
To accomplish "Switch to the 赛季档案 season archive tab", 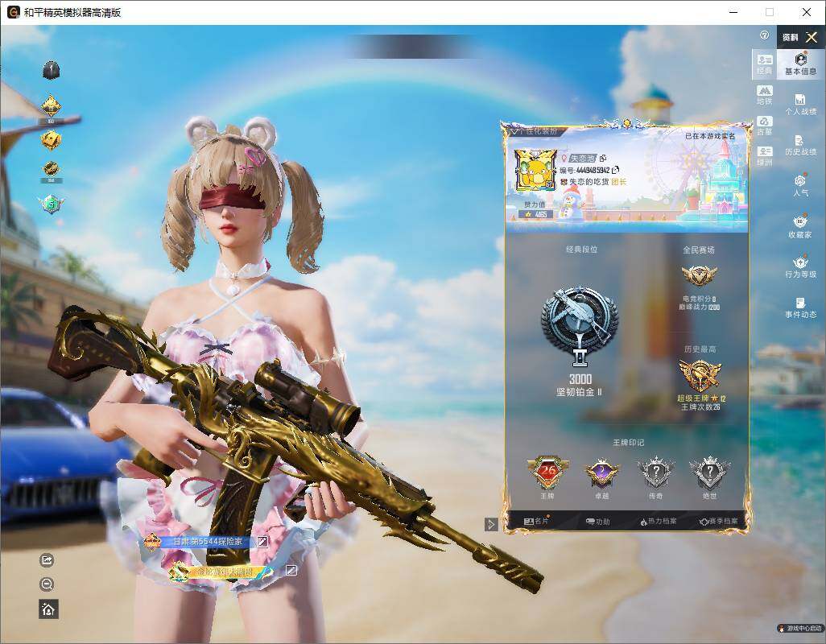I will pos(719,522).
